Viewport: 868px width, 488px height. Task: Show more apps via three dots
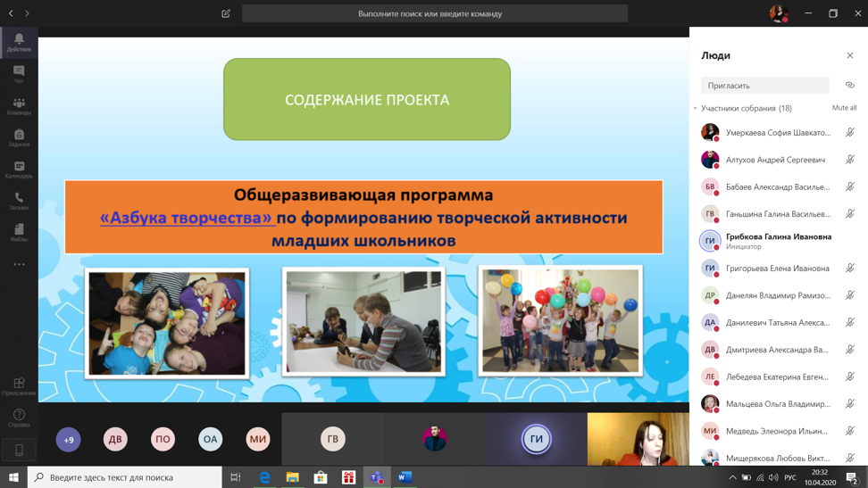19,264
